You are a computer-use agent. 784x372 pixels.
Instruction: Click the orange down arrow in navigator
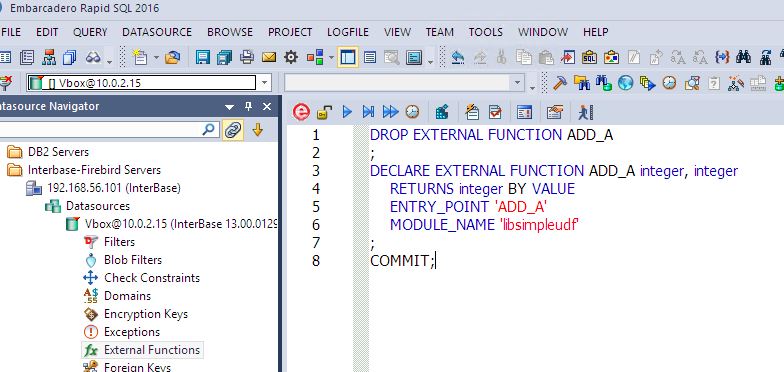(258, 130)
